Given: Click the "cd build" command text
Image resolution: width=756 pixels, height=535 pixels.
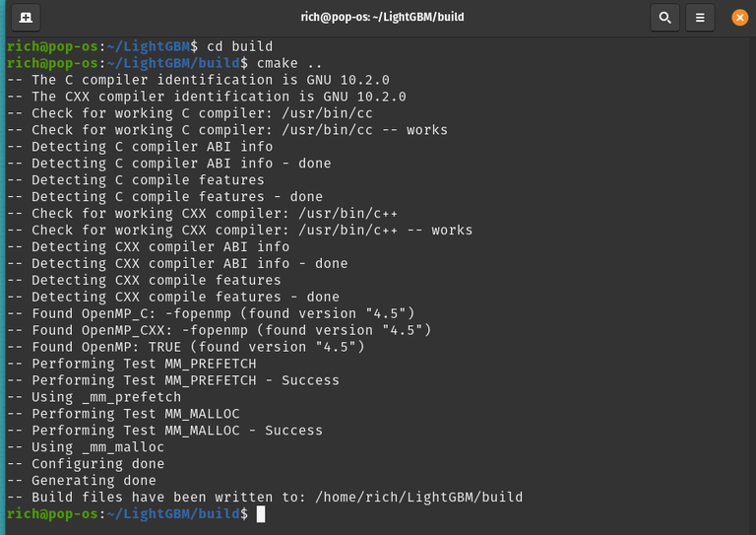Looking at the screenshot, I should tap(239, 46).
